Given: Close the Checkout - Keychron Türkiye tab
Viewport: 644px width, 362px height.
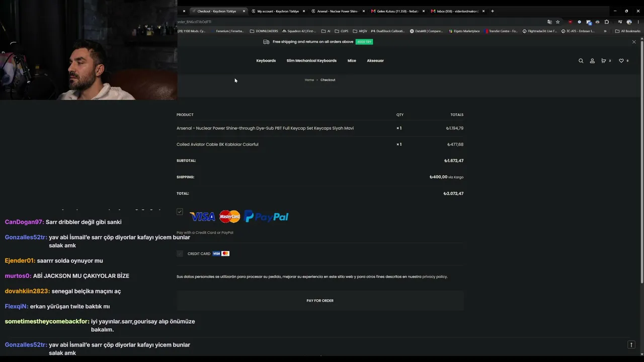Looking at the screenshot, I should pos(244,11).
